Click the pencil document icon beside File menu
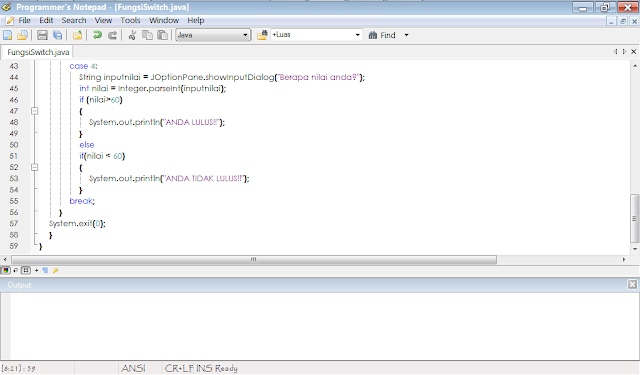Screen dimensions: 640x375 pyautogui.click(x=10, y=20)
